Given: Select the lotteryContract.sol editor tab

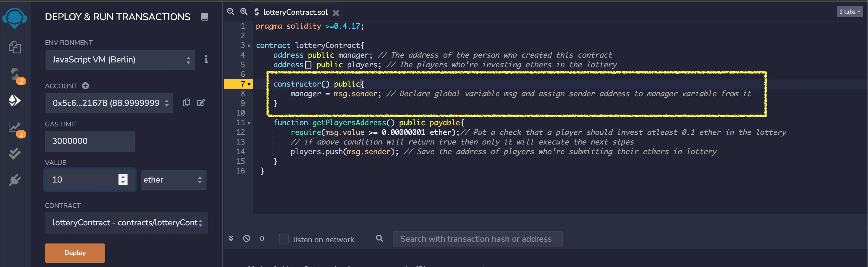Looking at the screenshot, I should click(295, 12).
